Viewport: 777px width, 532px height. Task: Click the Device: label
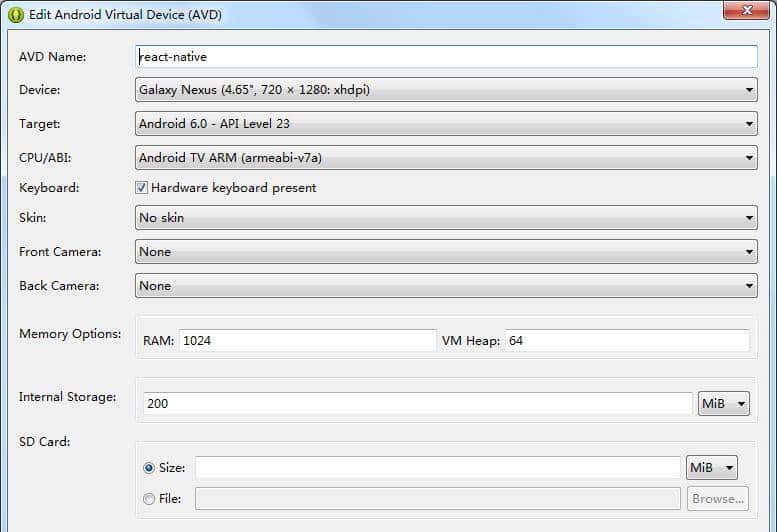point(40,90)
